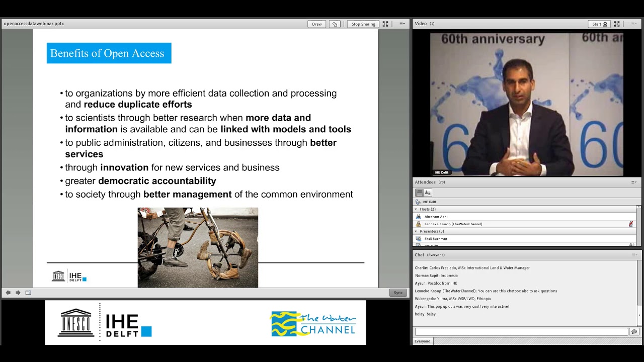Viewport: 644px width, 362px height.
Task: Click the bicycle photo on the slide
Action: click(x=198, y=247)
